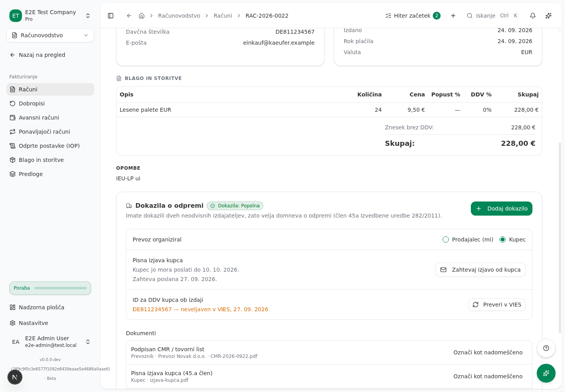Open notifications bell icon
The image size is (565, 392).
(x=533, y=16)
